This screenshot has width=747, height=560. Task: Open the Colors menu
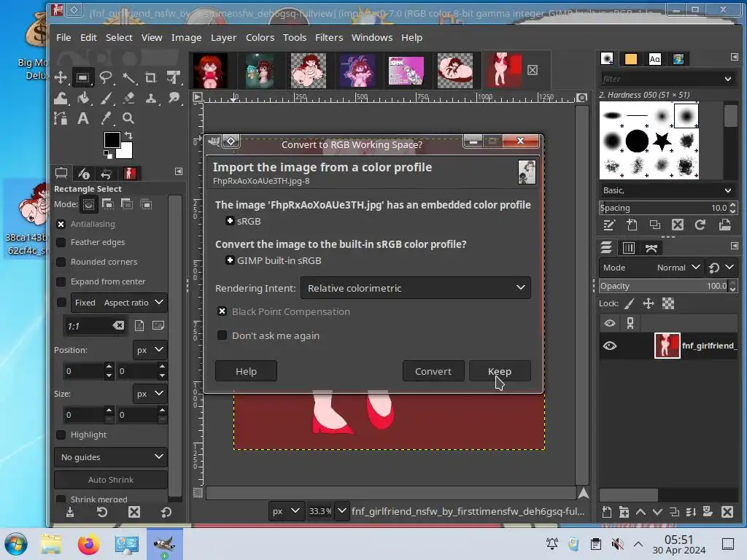pyautogui.click(x=260, y=37)
